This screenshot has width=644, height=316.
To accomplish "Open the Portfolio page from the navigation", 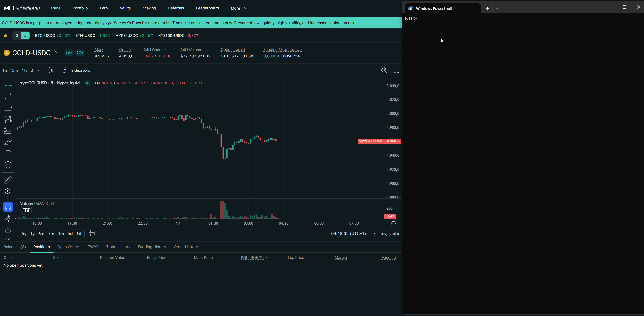I will click(x=80, y=8).
